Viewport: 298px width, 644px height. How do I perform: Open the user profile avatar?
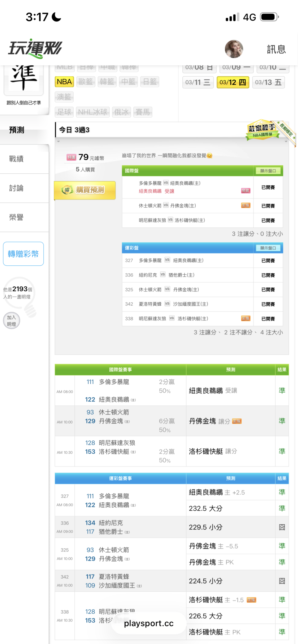pos(234,49)
